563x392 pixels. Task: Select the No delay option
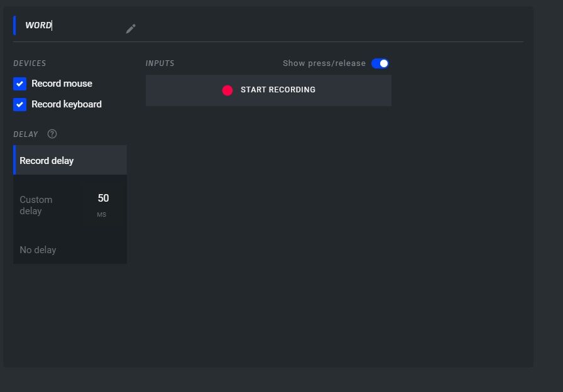(70, 250)
